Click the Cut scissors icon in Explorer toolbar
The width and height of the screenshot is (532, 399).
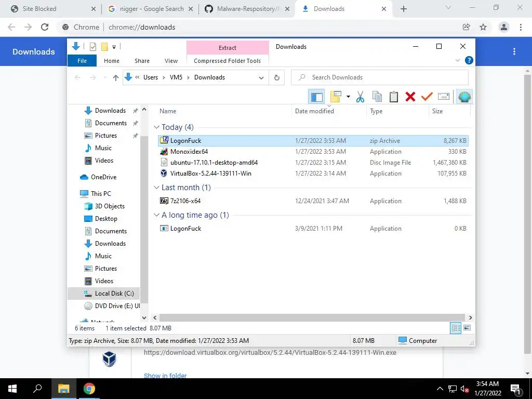(x=360, y=97)
